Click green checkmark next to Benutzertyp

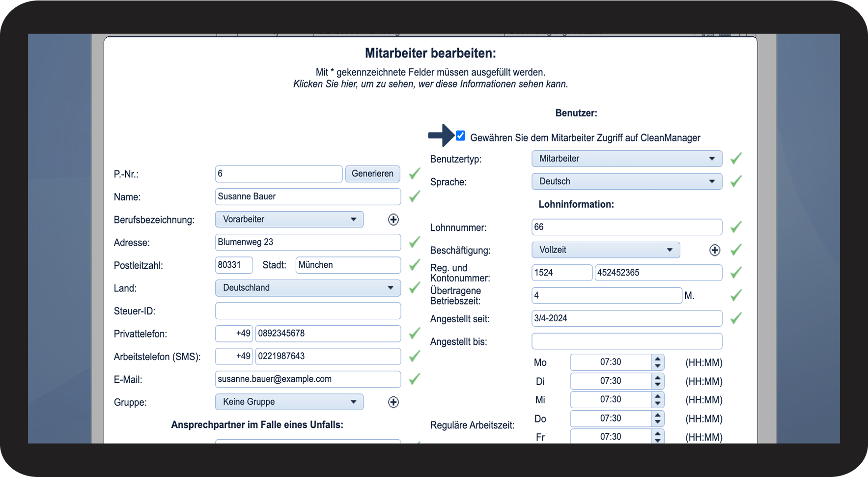(x=736, y=159)
